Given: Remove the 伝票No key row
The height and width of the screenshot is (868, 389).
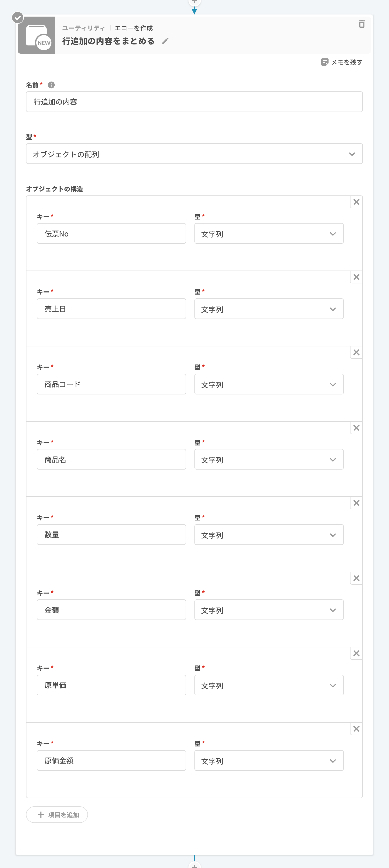Looking at the screenshot, I should click(356, 202).
